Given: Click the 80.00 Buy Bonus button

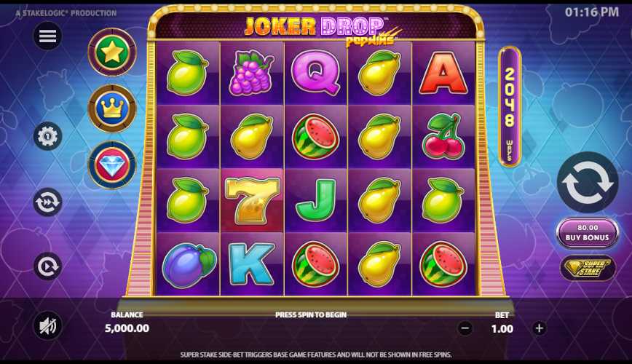Looking at the screenshot, I should point(588,233).
